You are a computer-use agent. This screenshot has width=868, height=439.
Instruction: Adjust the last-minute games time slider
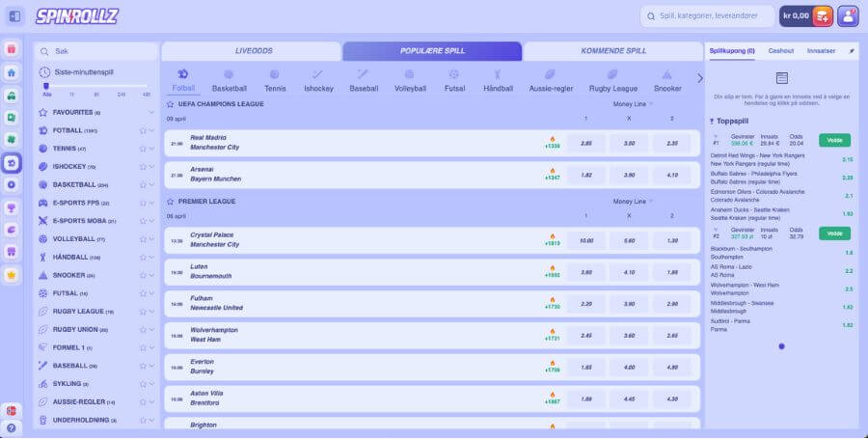(x=46, y=86)
